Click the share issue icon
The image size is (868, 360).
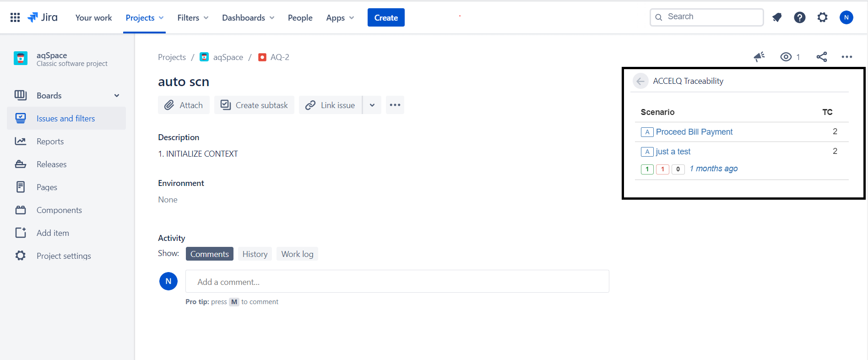click(822, 57)
